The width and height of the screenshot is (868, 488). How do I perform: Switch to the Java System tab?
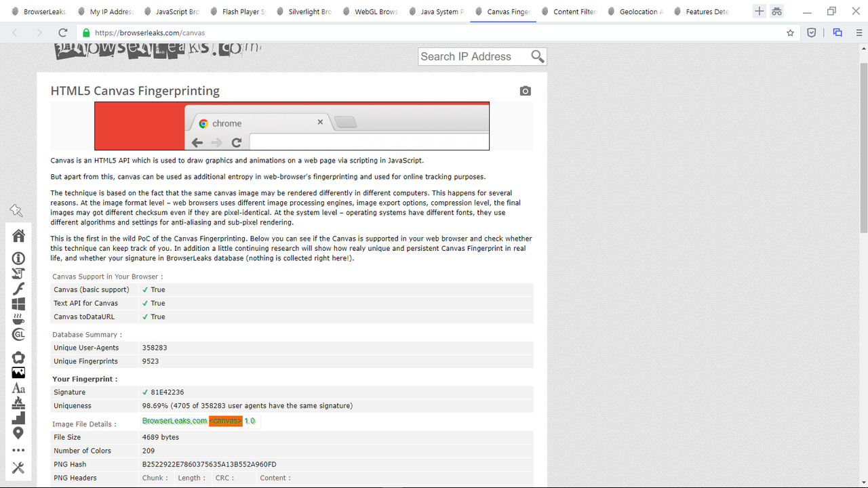pyautogui.click(x=437, y=12)
